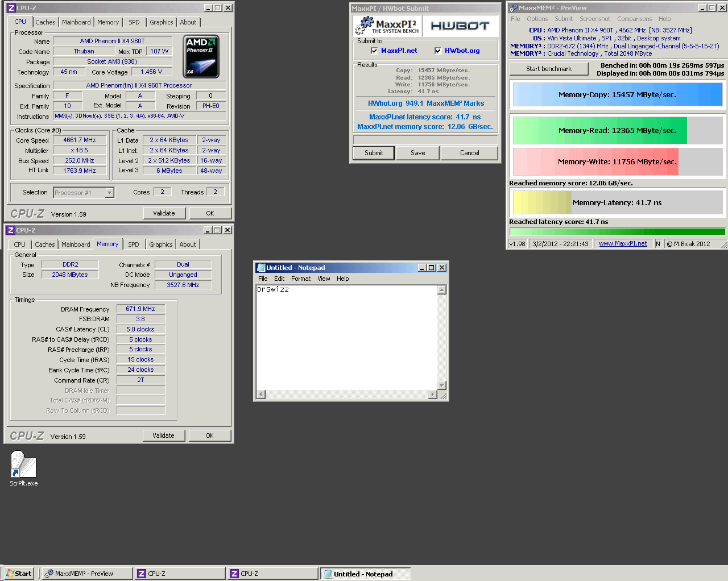Click the Memory-Latency result bar
728x581 pixels.
[618, 202]
